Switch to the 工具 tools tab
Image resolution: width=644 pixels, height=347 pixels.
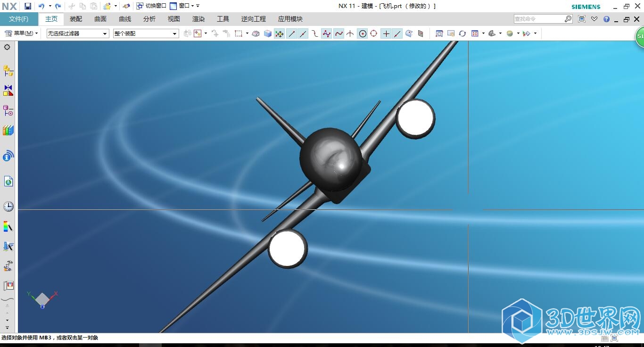223,19
